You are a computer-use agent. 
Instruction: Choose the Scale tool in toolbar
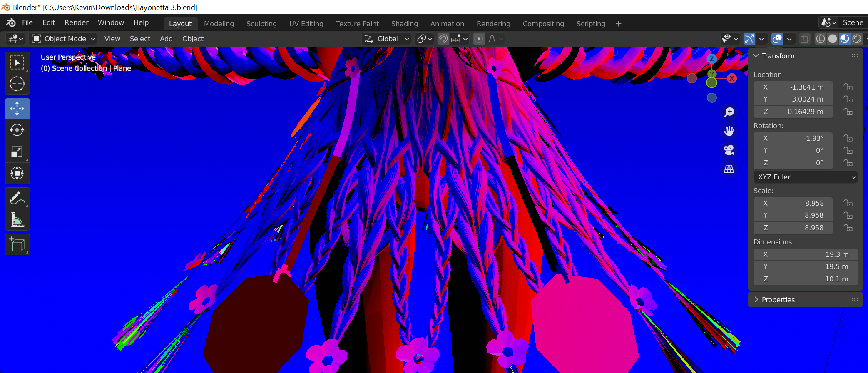[17, 152]
